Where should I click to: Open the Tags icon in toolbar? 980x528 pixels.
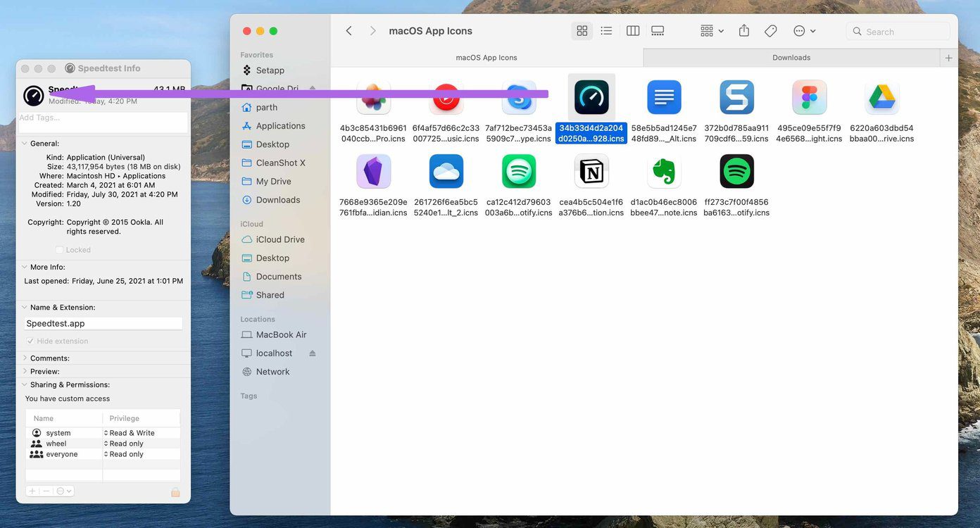[x=771, y=31]
